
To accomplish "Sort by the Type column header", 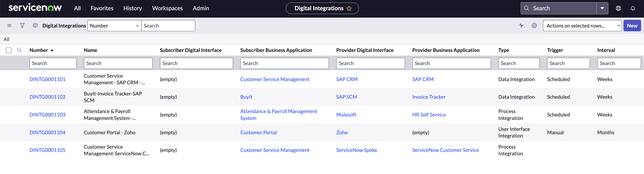I will click(504, 50).
